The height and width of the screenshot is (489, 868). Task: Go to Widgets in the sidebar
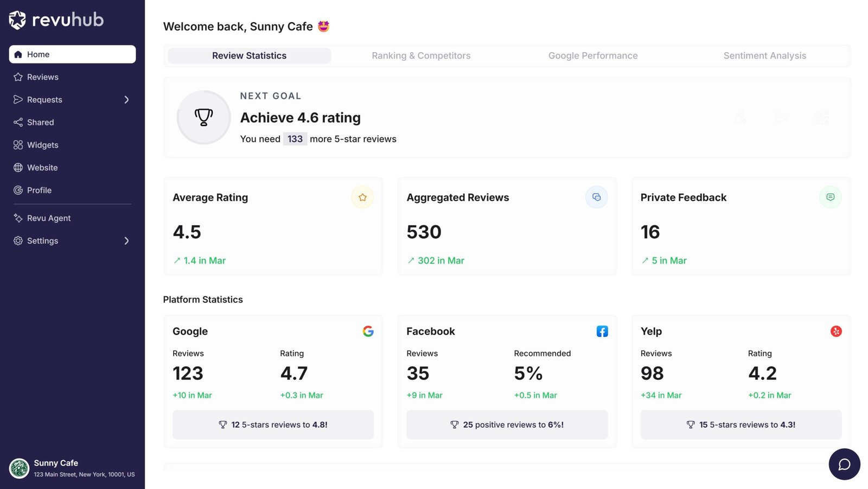pyautogui.click(x=42, y=145)
